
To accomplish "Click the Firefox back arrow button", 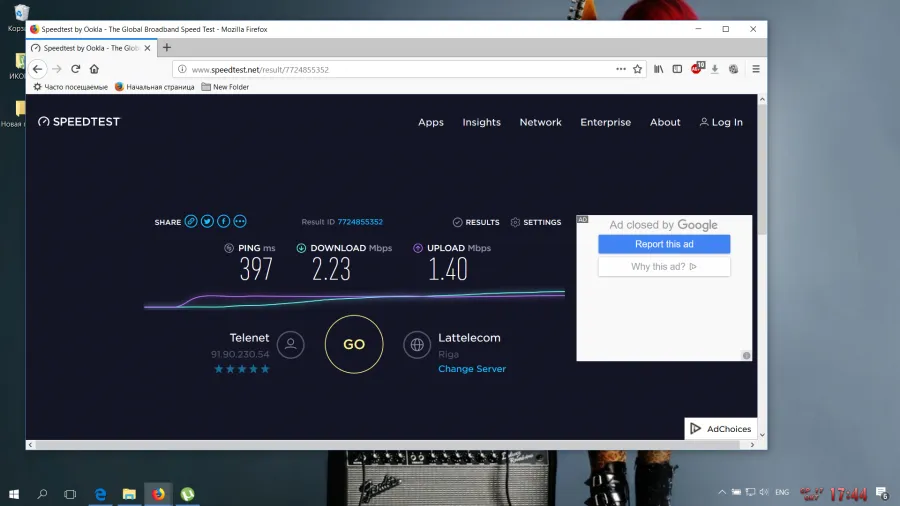I will pos(37,69).
